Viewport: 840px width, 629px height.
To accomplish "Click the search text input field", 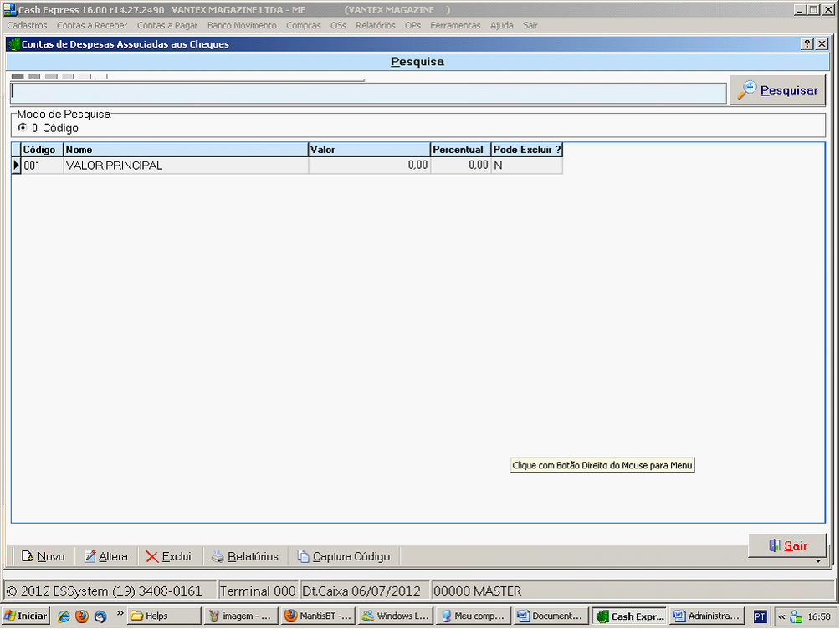I will click(368, 93).
